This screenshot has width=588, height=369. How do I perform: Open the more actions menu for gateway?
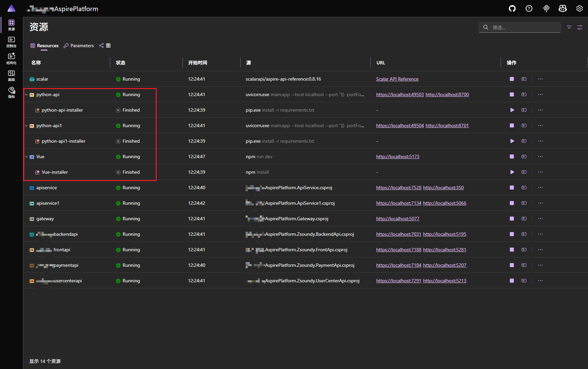(540, 219)
